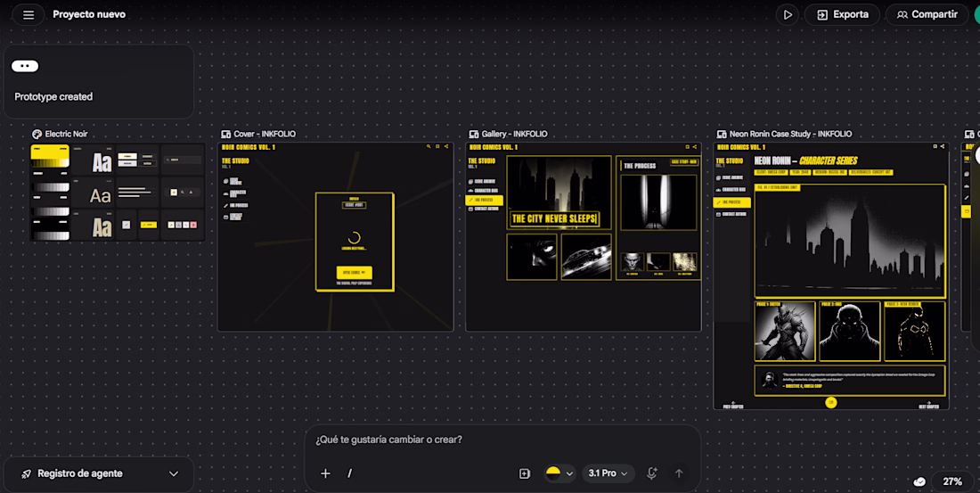Click the search icon in Cover frame header

click(429, 147)
